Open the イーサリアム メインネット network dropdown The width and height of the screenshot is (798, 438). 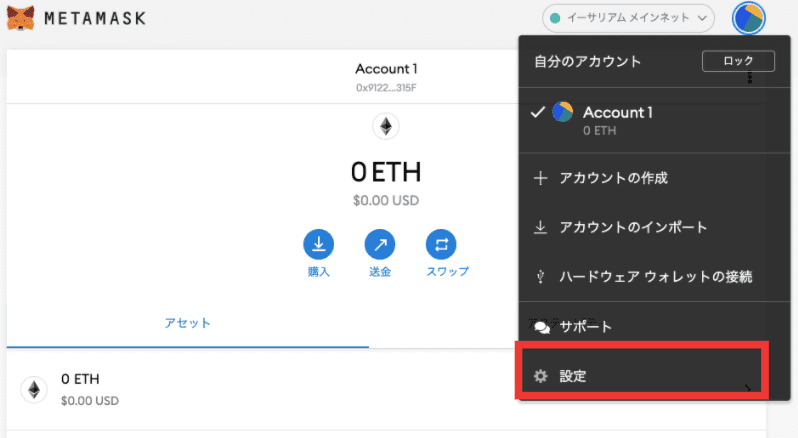tap(629, 18)
